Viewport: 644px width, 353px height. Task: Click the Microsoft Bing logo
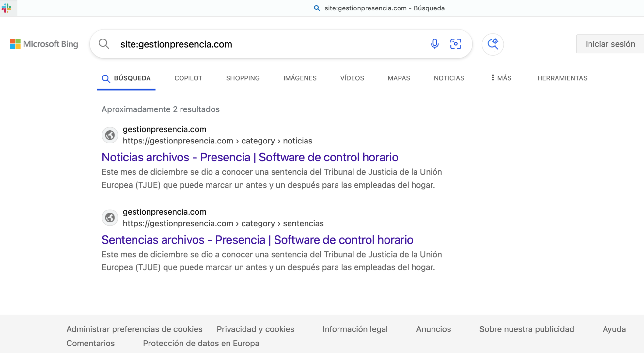click(44, 44)
